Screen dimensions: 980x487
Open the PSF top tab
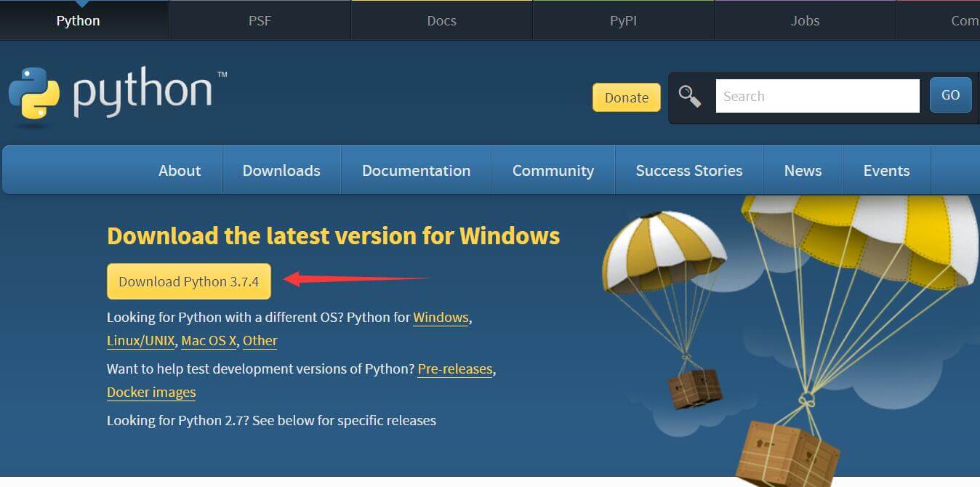point(260,20)
